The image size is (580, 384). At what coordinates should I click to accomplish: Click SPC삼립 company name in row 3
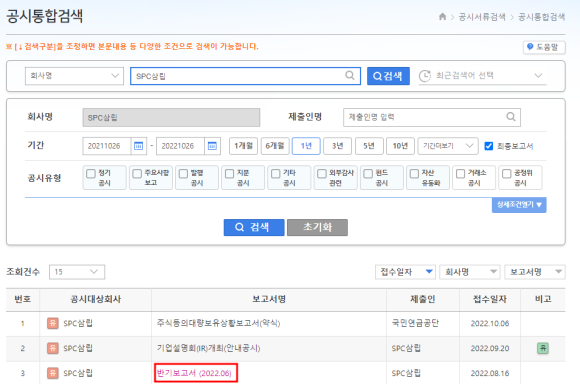[78, 373]
